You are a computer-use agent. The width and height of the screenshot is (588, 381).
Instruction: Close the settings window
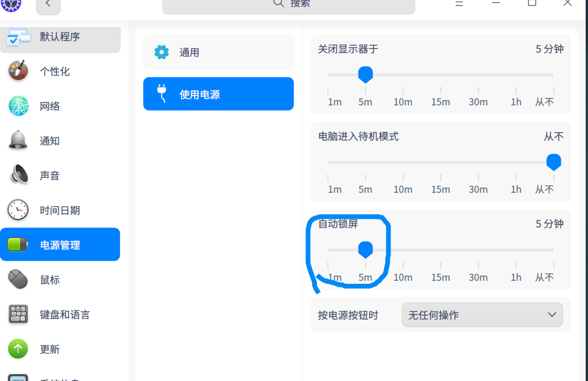[567, 3]
